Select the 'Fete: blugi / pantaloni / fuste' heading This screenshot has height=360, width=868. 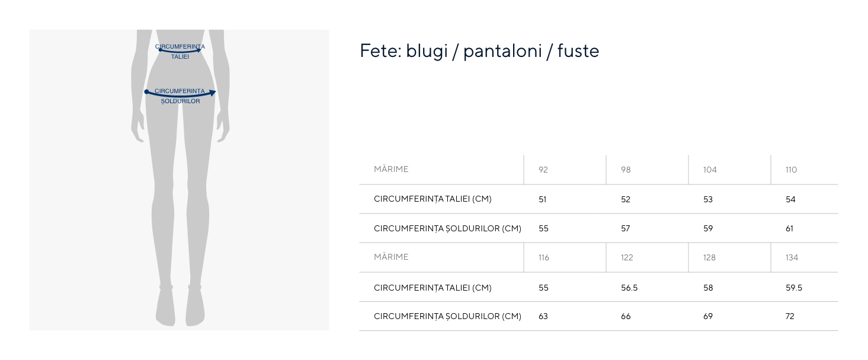click(479, 51)
